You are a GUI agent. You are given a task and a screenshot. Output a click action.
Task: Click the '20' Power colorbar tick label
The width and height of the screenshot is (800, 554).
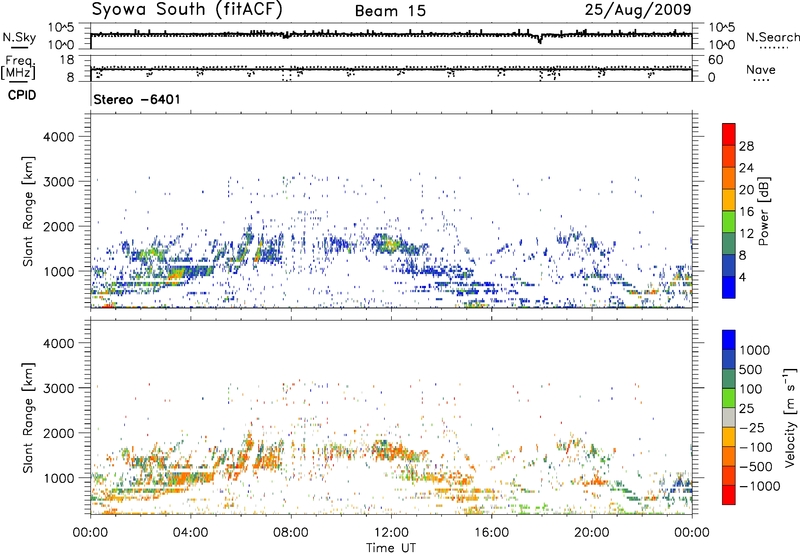(x=746, y=190)
